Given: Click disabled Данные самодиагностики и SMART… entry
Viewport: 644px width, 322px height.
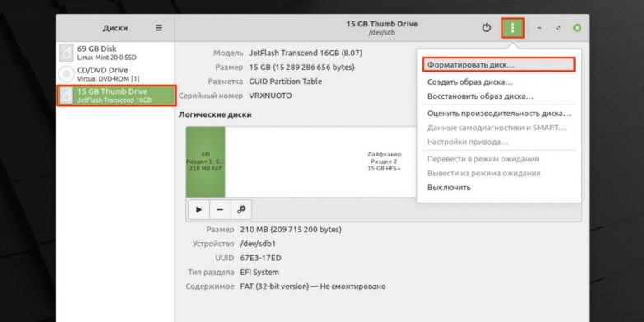Looking at the screenshot, I should tap(498, 128).
